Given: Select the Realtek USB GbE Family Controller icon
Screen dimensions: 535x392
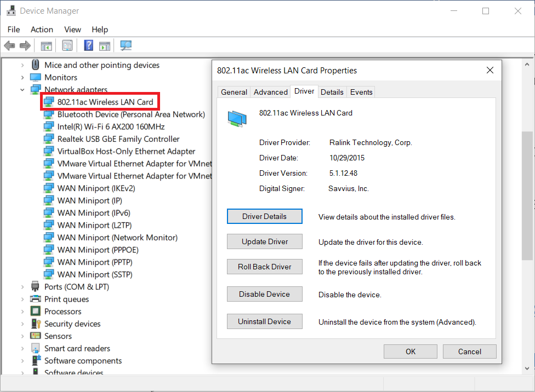Looking at the screenshot, I should (x=49, y=139).
